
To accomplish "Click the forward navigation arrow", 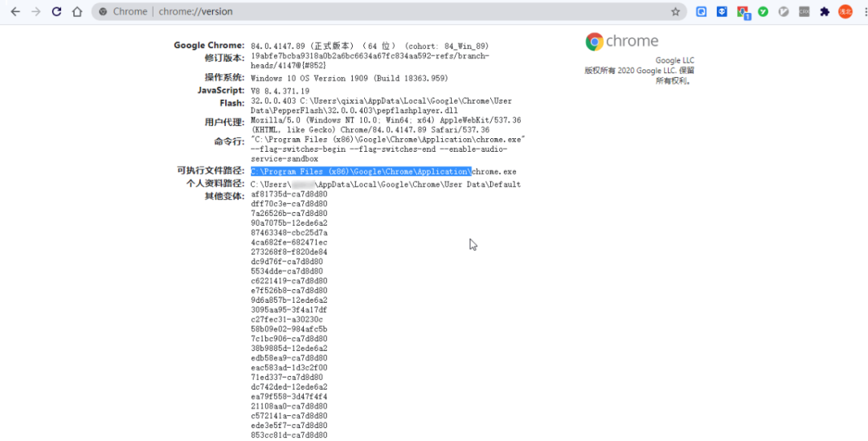I will point(36,11).
